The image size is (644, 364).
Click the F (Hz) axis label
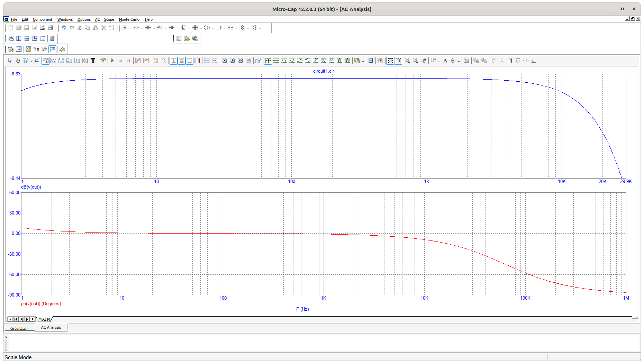(x=302, y=309)
